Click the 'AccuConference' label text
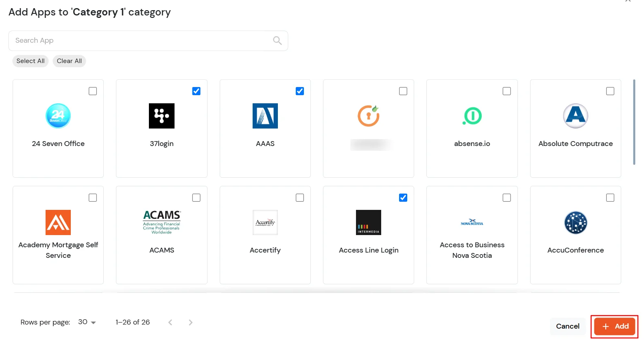Image resolution: width=644 pixels, height=340 pixels. (x=576, y=250)
